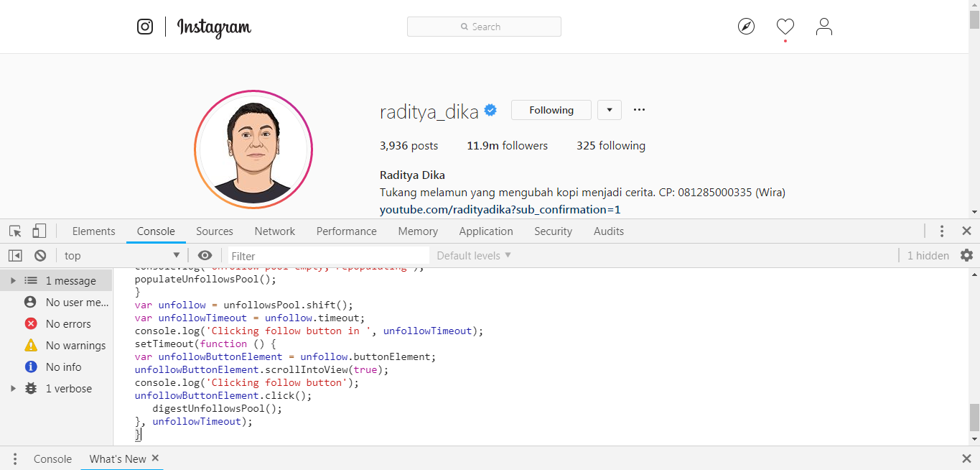980x470 pixels.
Task: Expand the 1 message group
Action: (13, 280)
